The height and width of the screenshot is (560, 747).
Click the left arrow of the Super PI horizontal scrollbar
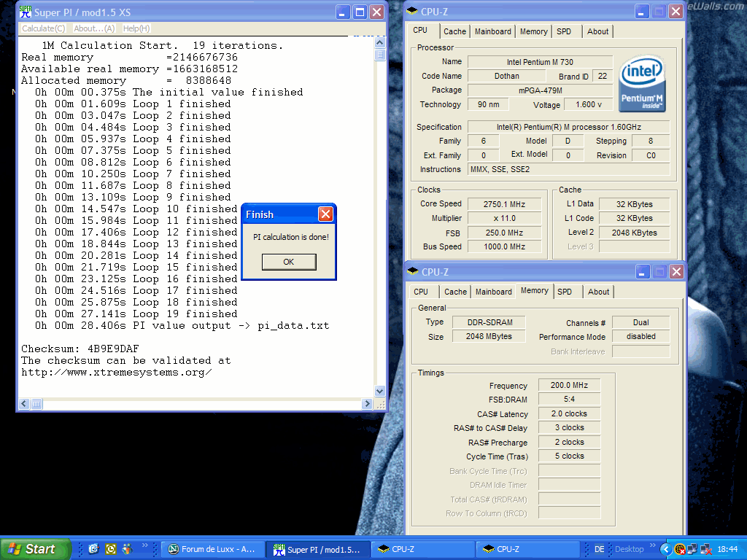[25, 404]
